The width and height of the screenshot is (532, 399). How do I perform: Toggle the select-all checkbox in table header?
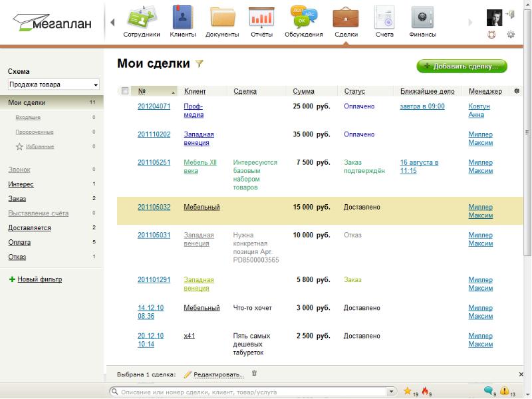click(124, 91)
